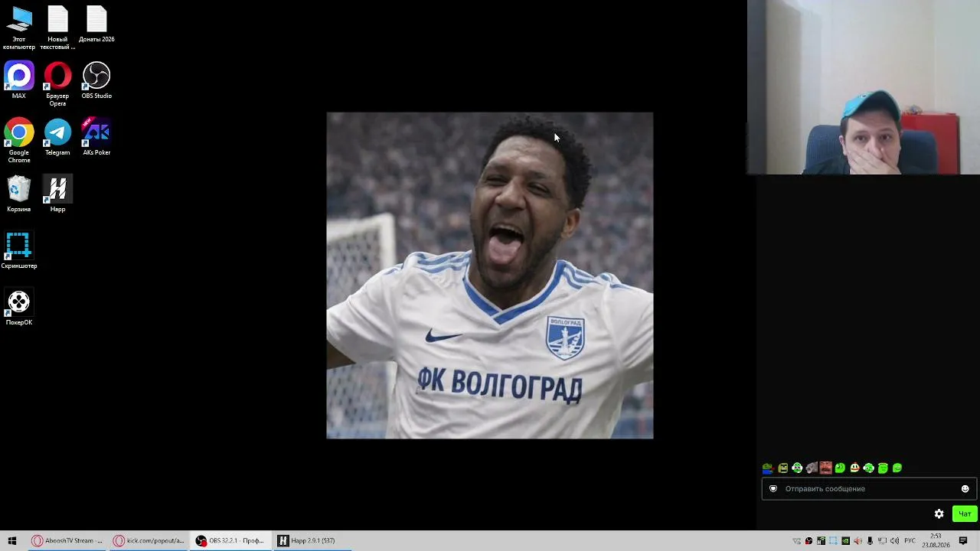Launch the Opera browser desktop shortcut
The image size is (980, 551).
57,84
